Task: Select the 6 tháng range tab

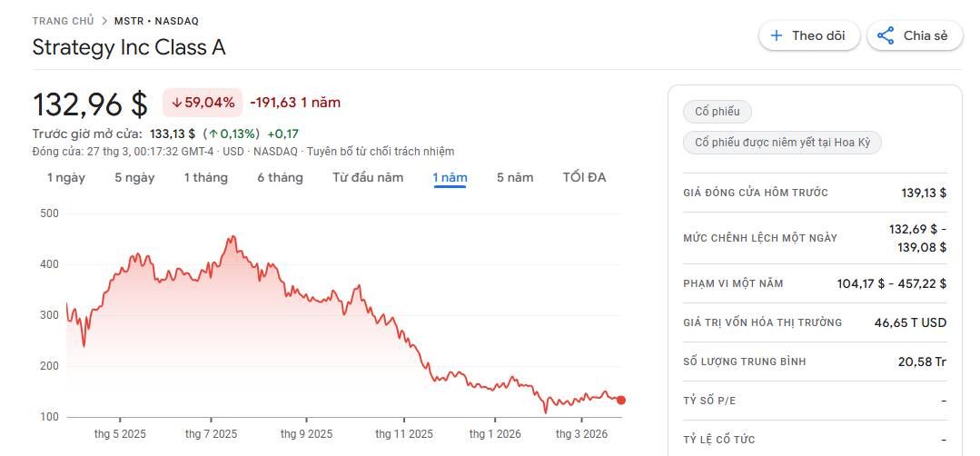Action: point(280,177)
